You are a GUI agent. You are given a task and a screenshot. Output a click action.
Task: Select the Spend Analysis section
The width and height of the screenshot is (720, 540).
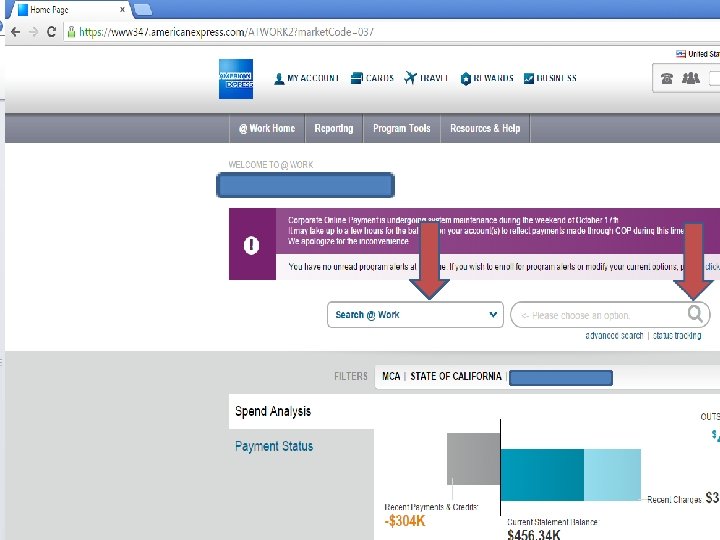301,411
